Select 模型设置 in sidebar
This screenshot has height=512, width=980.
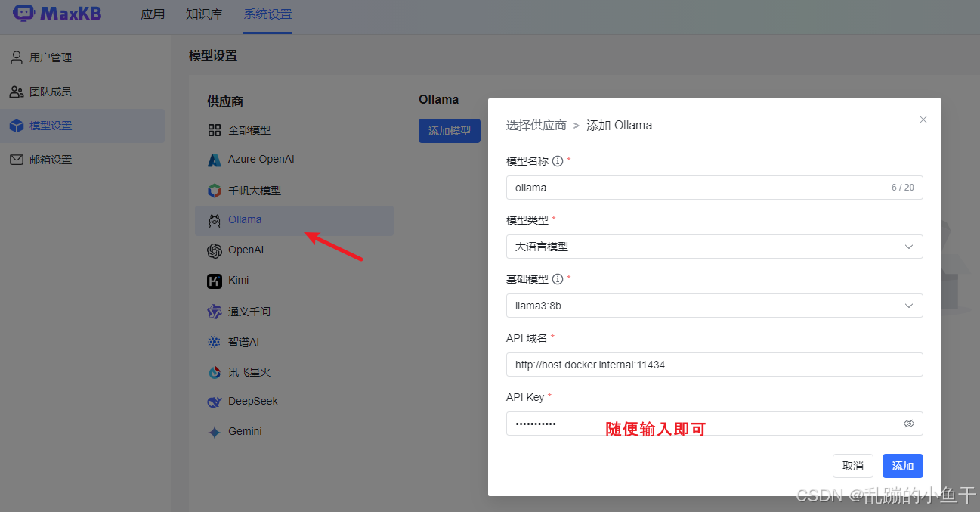[x=82, y=126]
